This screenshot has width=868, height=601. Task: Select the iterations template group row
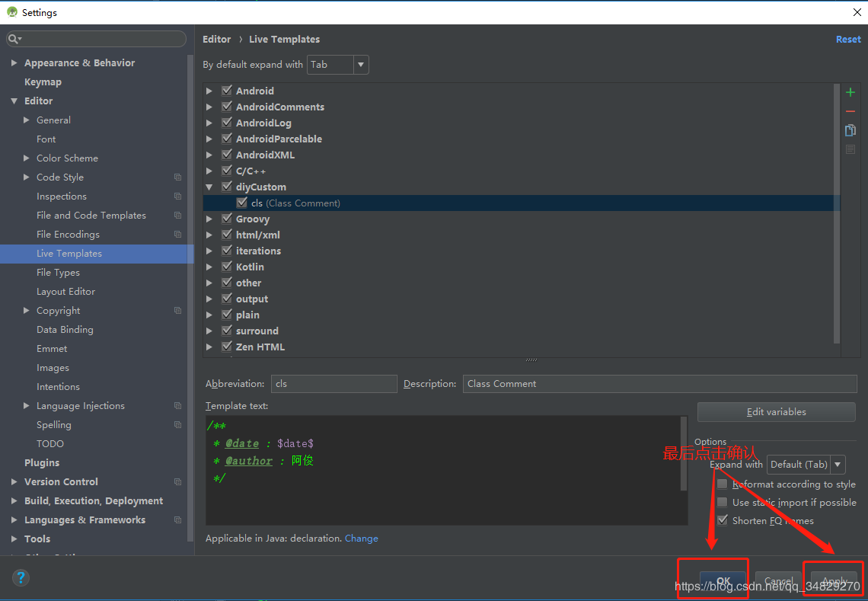click(x=522, y=251)
